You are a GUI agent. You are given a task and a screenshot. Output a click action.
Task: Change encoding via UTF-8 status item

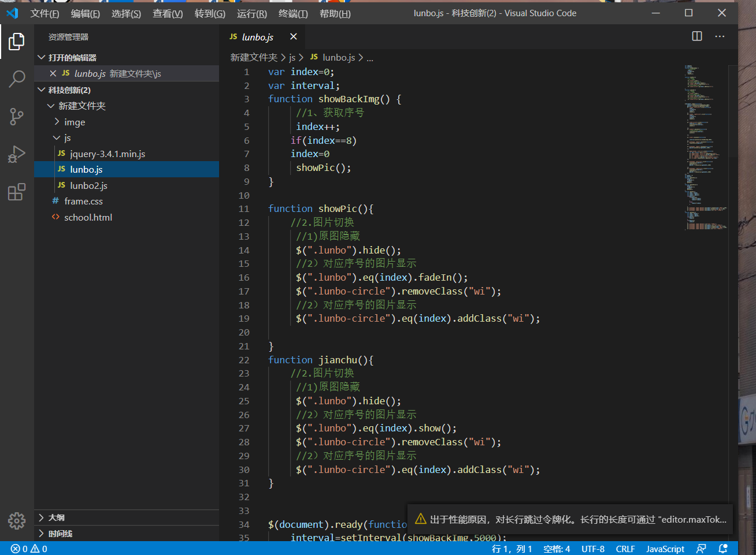point(593,549)
